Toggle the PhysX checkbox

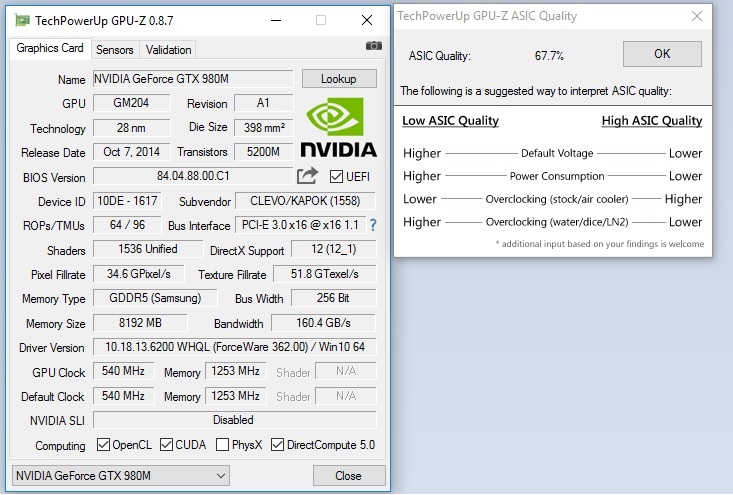click(222, 445)
